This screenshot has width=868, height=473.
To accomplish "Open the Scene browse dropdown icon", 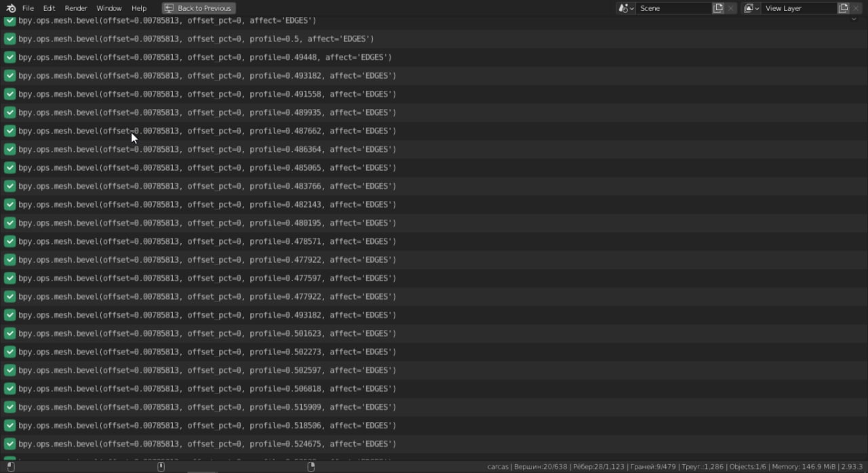I will pos(625,8).
